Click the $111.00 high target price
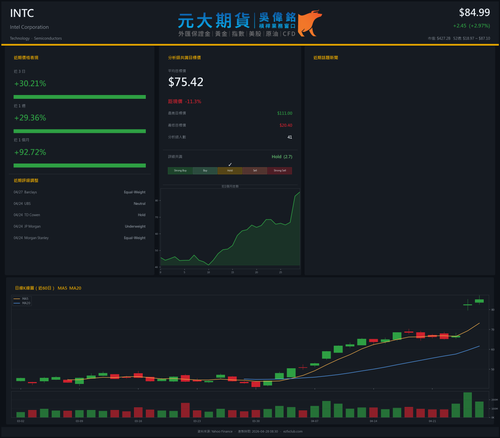The image size is (500, 438). [285, 113]
